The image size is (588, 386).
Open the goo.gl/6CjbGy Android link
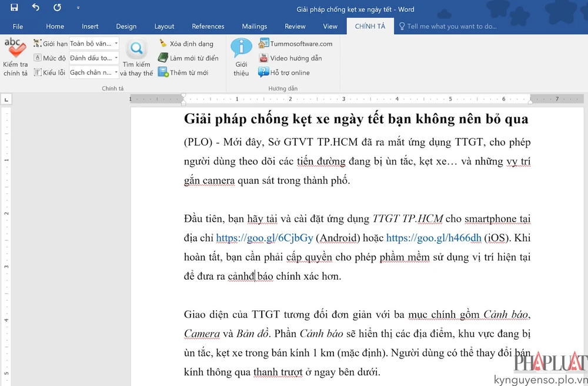(x=264, y=238)
